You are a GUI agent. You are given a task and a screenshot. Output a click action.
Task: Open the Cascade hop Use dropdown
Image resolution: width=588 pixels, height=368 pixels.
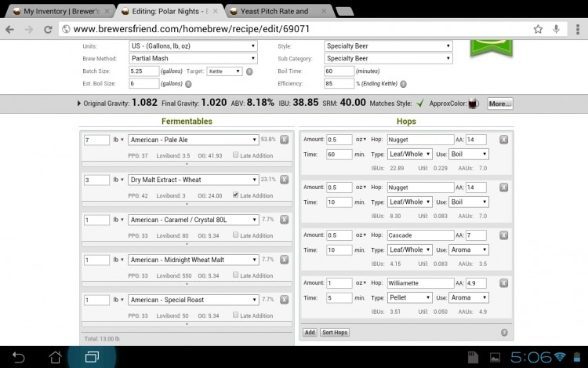click(469, 250)
